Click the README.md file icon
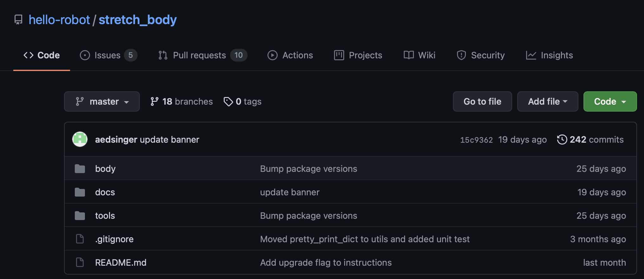Image resolution: width=644 pixels, height=279 pixels. pyautogui.click(x=80, y=263)
